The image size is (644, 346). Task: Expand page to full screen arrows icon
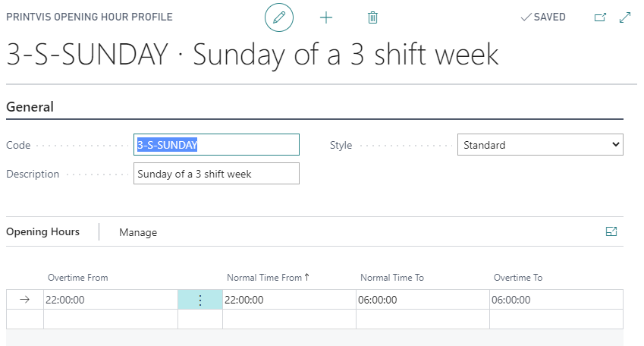pyautogui.click(x=625, y=17)
